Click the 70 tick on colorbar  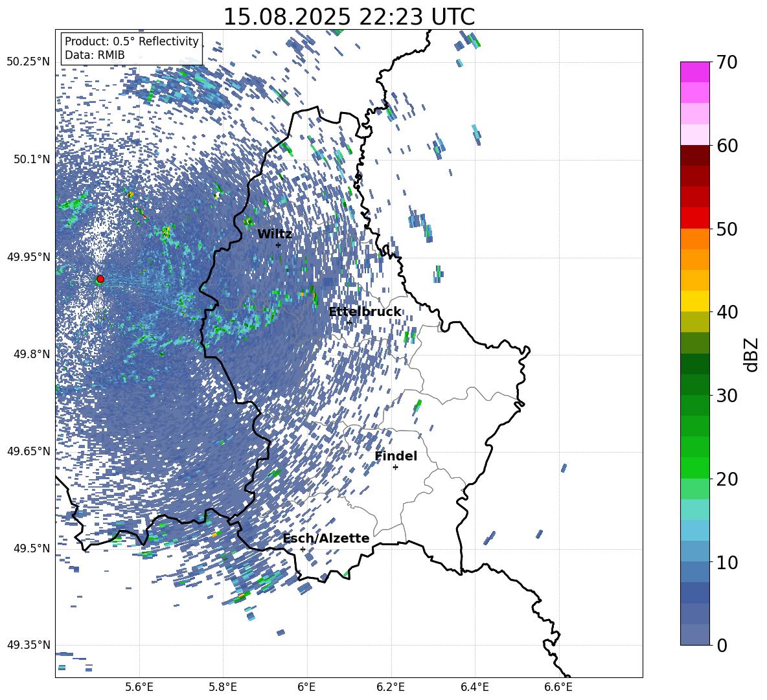point(727,62)
